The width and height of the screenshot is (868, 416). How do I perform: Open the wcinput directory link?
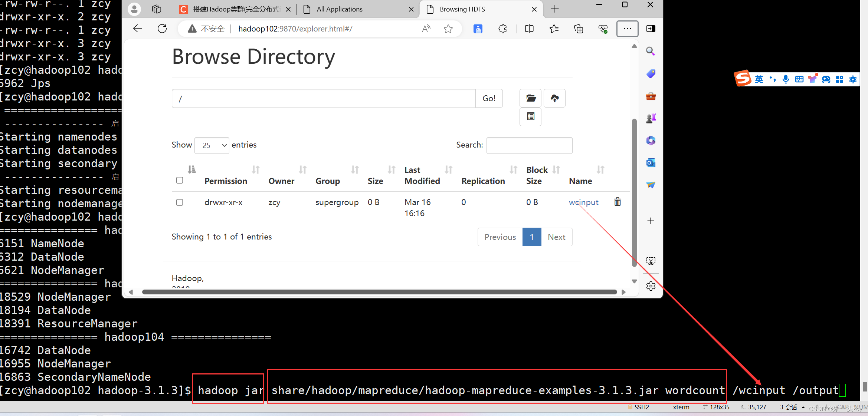point(583,201)
